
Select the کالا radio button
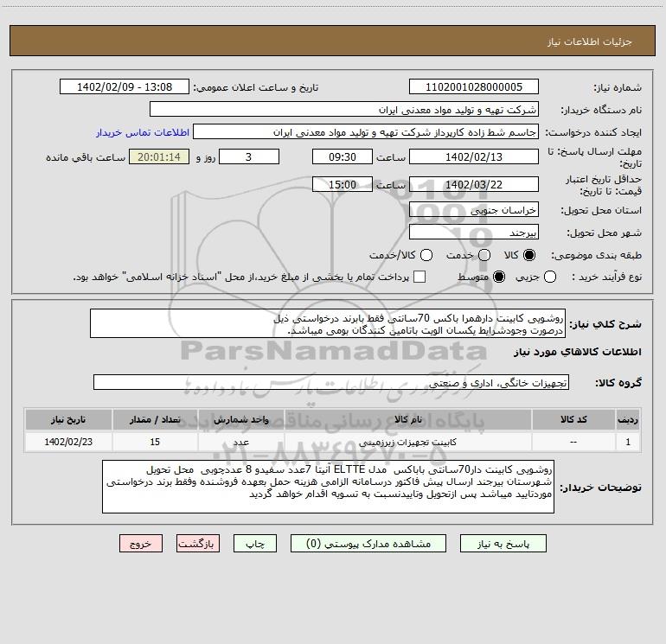coord(529,255)
